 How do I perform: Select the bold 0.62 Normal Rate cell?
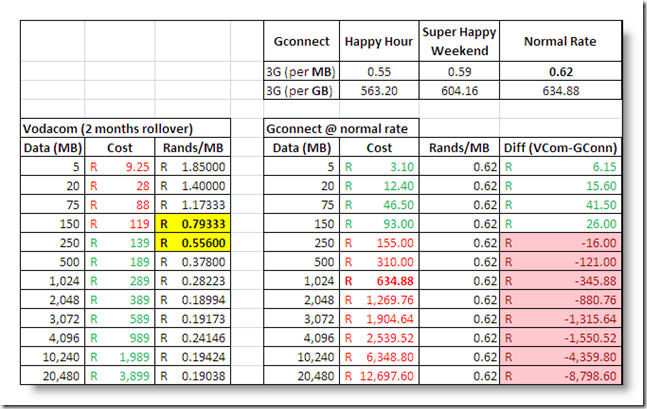pos(560,73)
